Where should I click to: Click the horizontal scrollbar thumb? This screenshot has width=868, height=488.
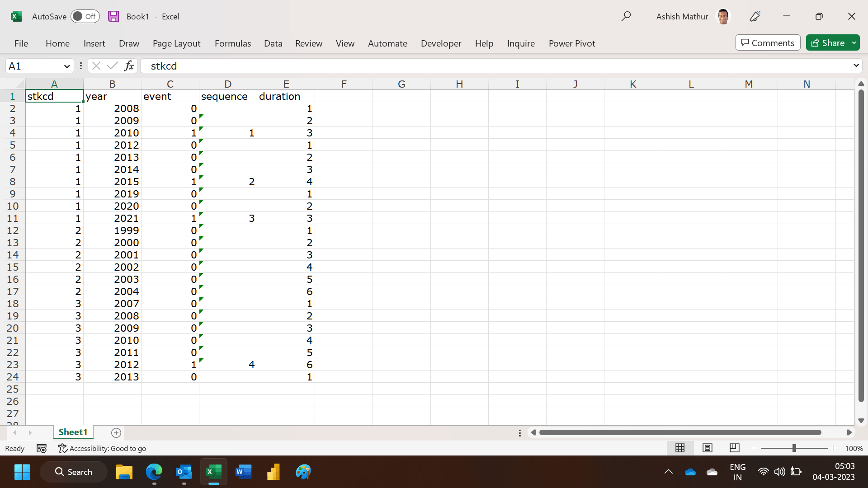(680, 432)
